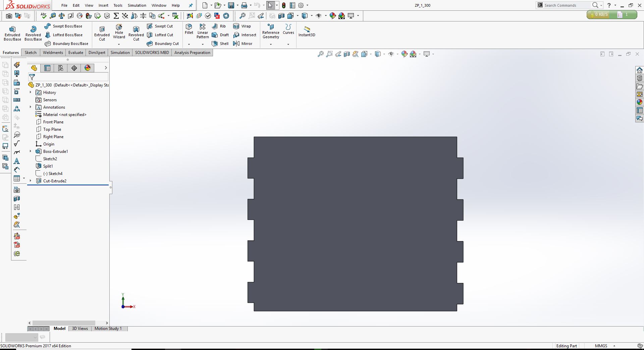Expand the Annotations folder
This screenshot has height=350, width=644.
[31, 107]
